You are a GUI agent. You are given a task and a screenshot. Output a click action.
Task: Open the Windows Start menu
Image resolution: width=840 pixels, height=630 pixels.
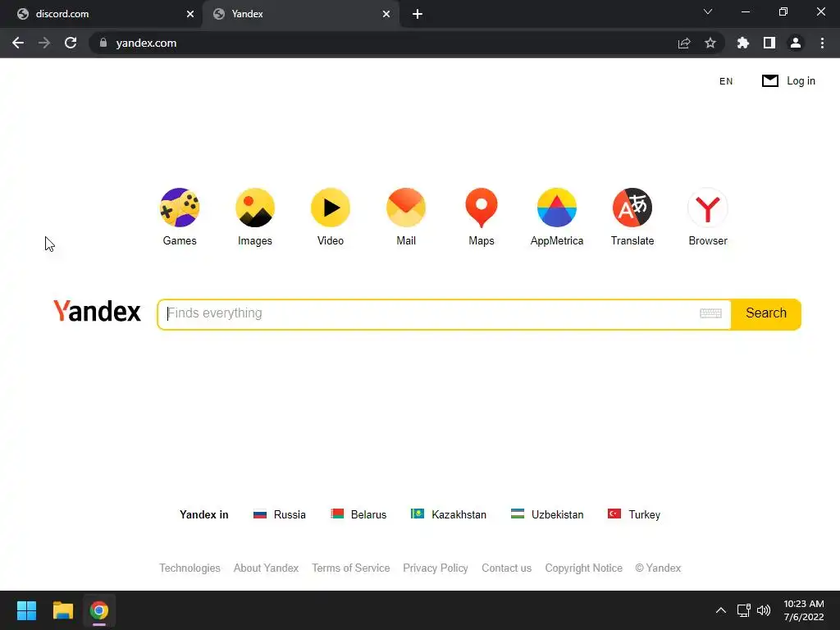point(26,610)
